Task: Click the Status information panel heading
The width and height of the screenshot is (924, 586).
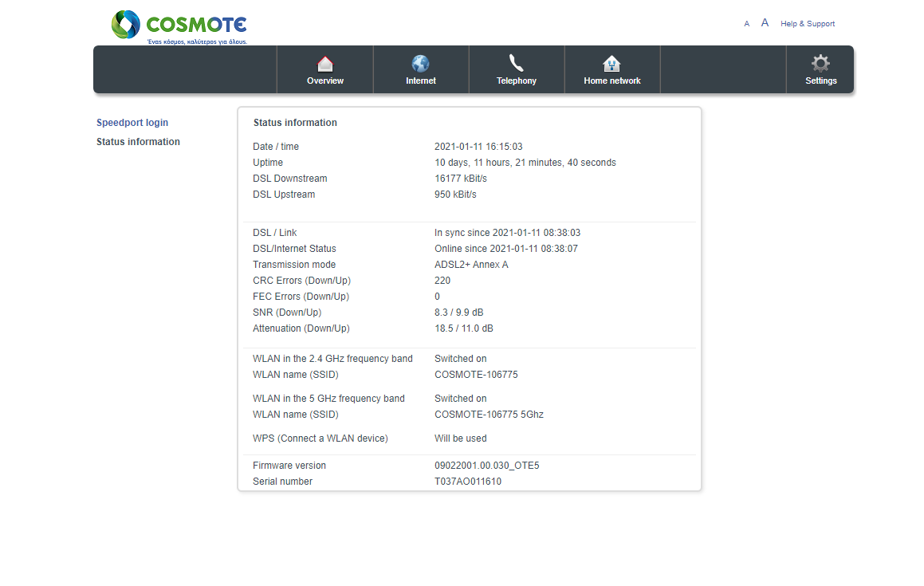Action: [x=295, y=123]
